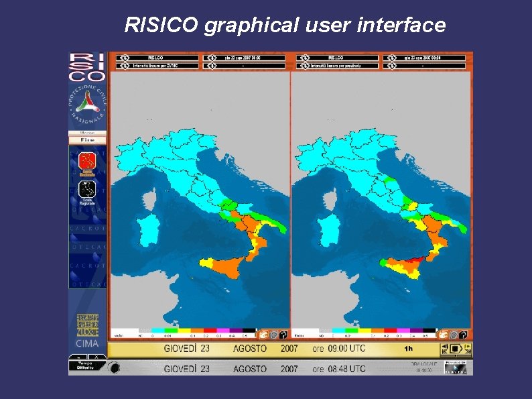Open right map 'Intensità lineare per provincia' dropdown
The image size is (532, 399).
coord(337,66)
